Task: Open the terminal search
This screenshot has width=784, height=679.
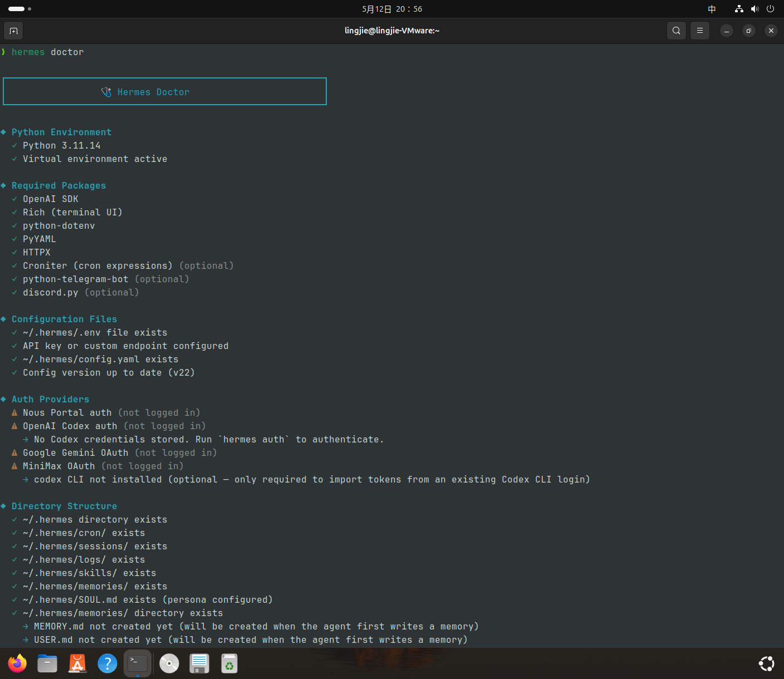Action: 677,31
